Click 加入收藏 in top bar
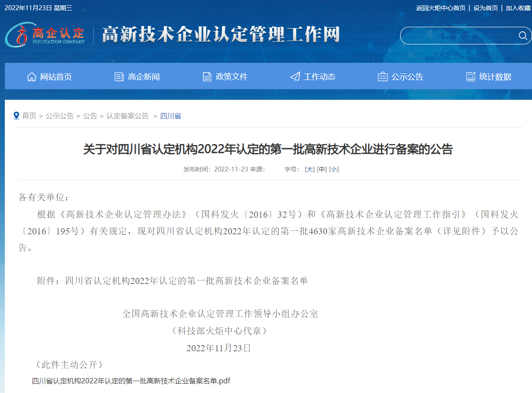Viewport: 532px width, 393px height. click(518, 8)
